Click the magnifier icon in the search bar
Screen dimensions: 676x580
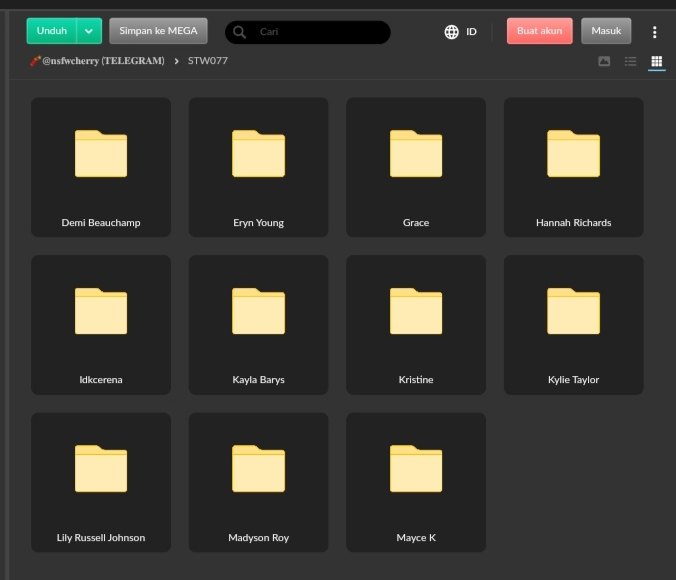pos(240,32)
